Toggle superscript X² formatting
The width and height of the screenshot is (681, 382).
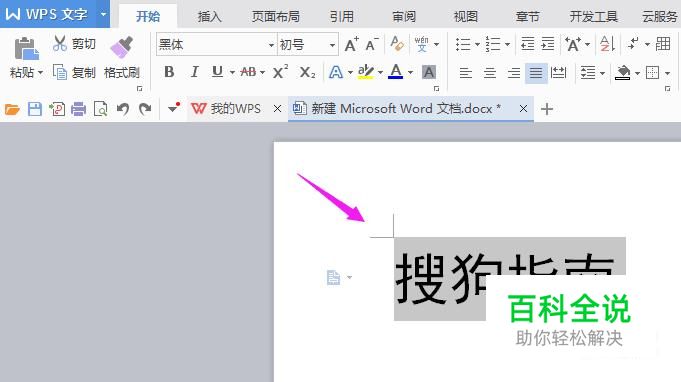[280, 72]
